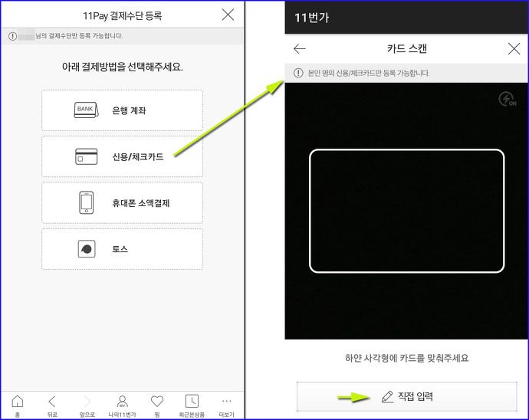Open 더보기 more menu

point(227,405)
